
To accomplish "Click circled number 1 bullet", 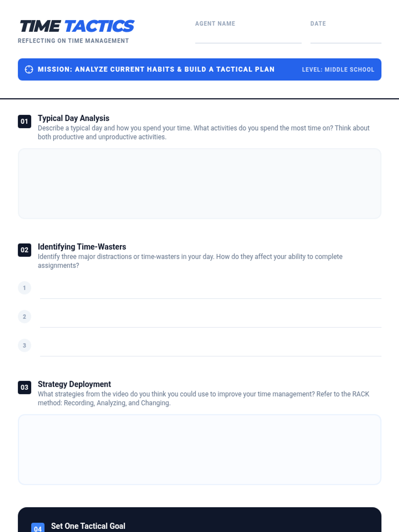I will coord(25,288).
